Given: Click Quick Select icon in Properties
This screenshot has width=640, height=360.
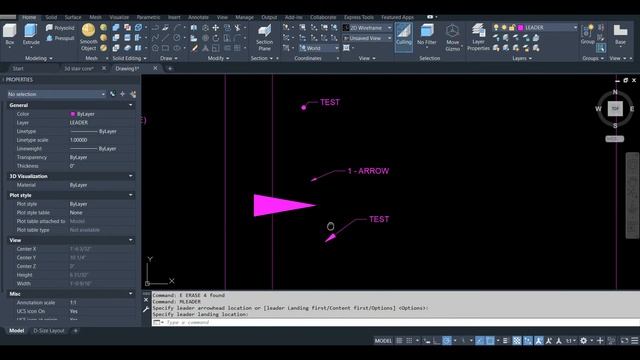Looking at the screenshot, I should point(133,94).
